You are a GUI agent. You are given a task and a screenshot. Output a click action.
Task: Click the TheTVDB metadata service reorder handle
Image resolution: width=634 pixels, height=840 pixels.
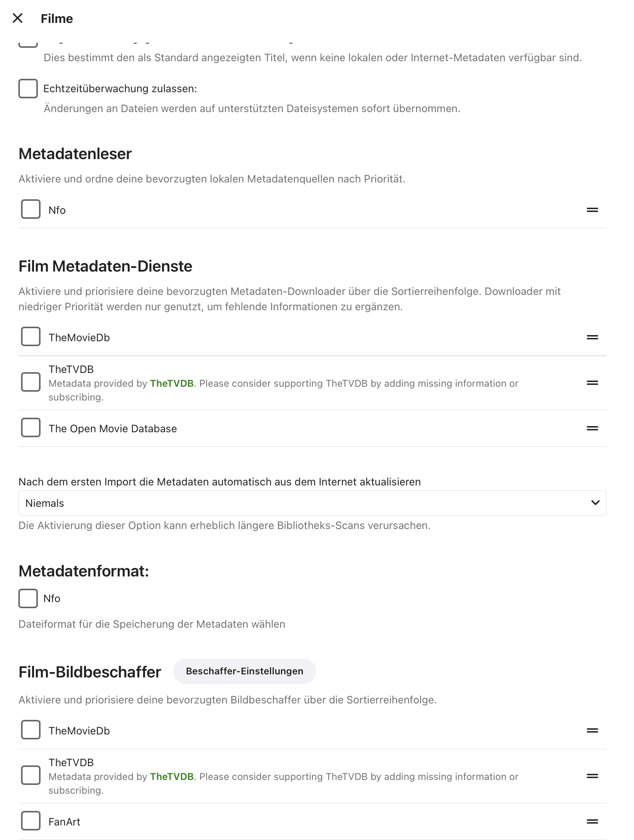point(592,383)
